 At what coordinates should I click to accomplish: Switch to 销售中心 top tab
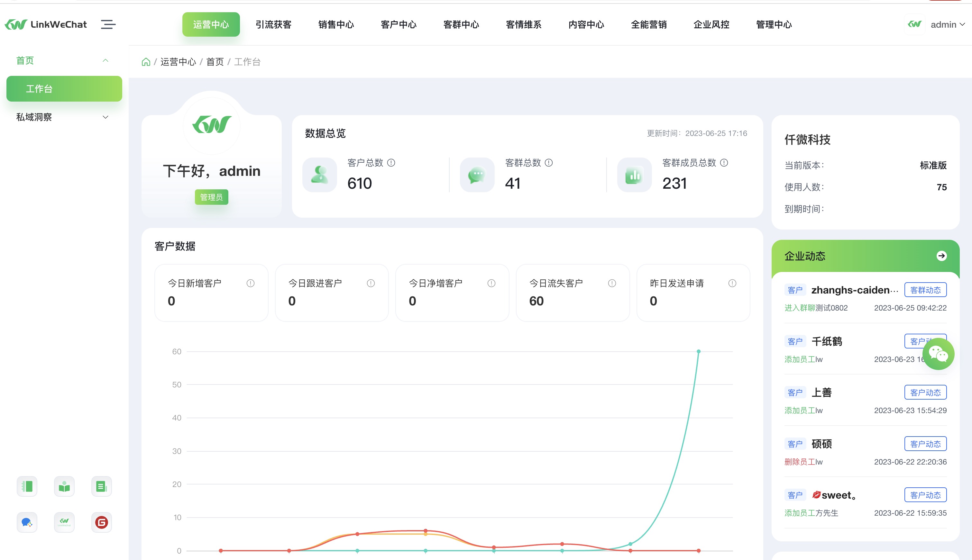336,25
